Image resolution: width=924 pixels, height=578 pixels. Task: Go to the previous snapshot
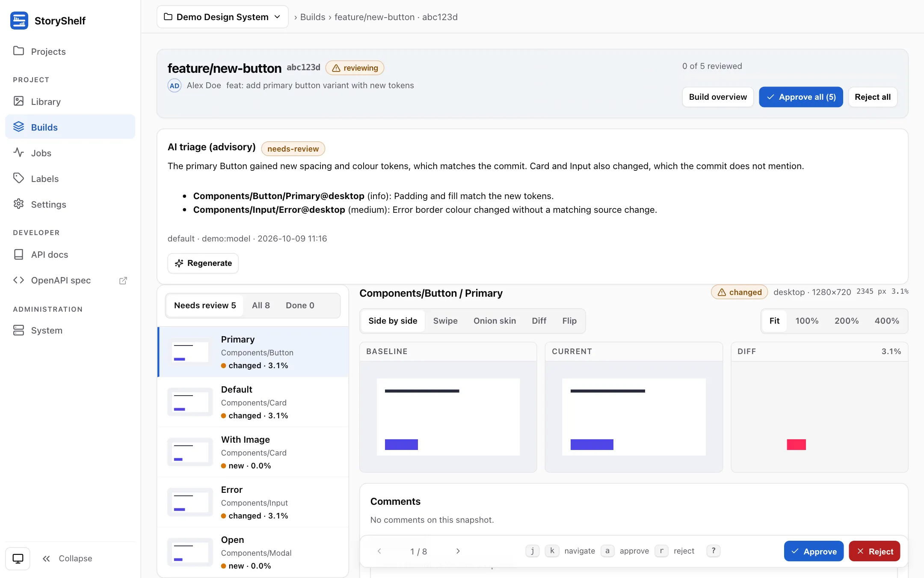click(x=379, y=551)
